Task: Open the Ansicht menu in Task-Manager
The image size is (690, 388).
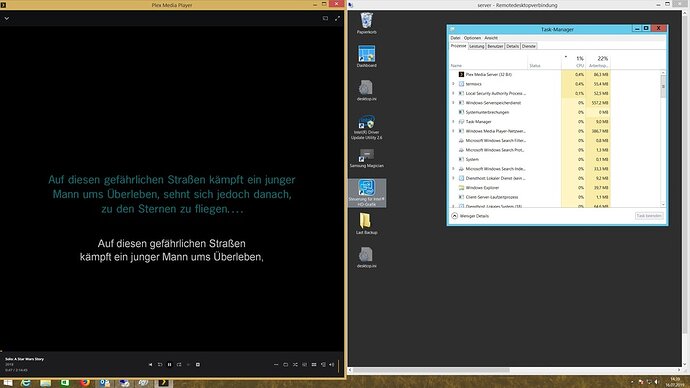Action: click(x=491, y=38)
